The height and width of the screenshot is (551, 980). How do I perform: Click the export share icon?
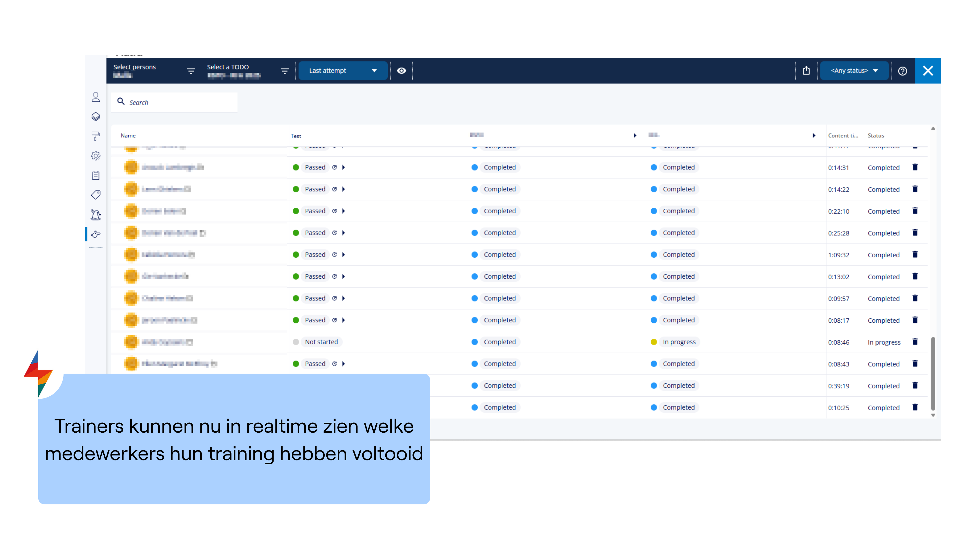[x=806, y=70]
